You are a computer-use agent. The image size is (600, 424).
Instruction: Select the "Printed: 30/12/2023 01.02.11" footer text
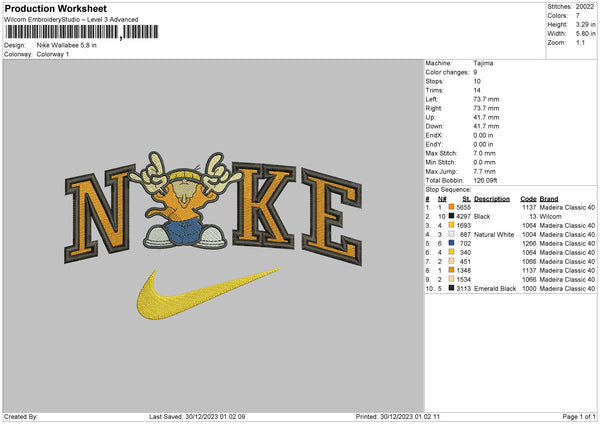tap(398, 416)
